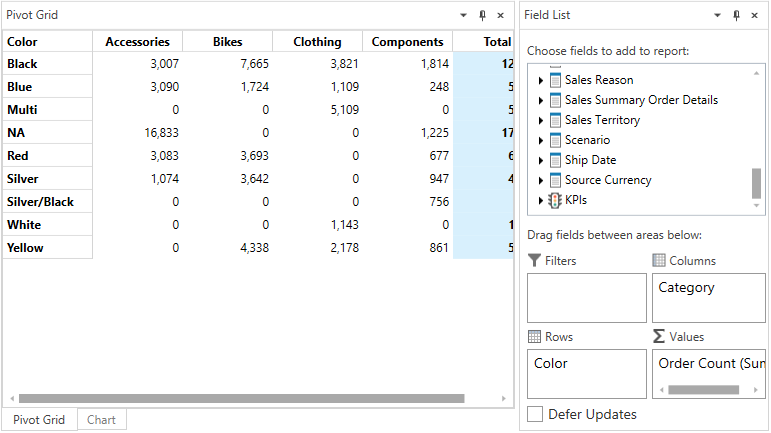Click the field tree vertical scrollbar thumb
771x433 pixels.
click(756, 183)
